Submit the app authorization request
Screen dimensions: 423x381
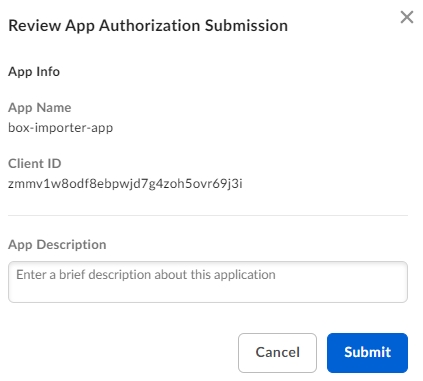click(367, 353)
